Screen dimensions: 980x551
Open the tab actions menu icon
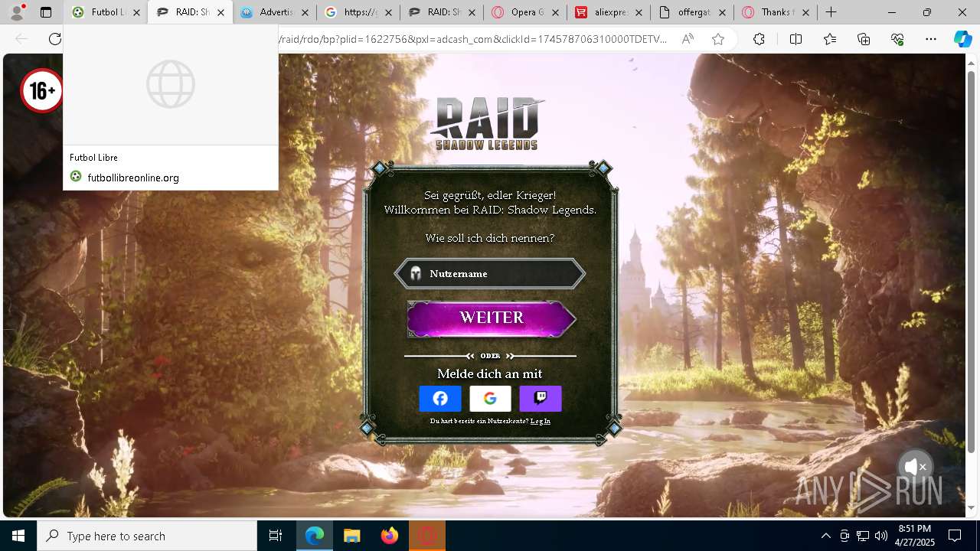[x=46, y=12]
